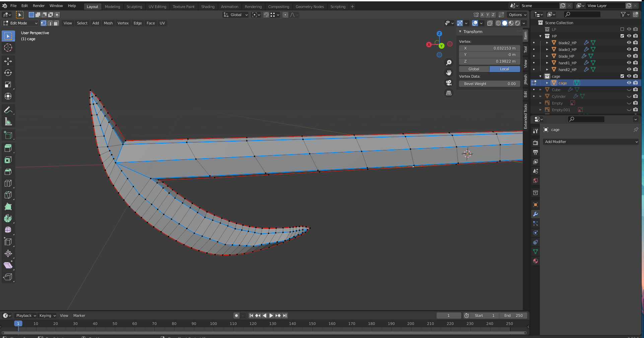The height and width of the screenshot is (338, 644).
Task: Adjust the Bevel Weight slider
Action: click(x=490, y=84)
